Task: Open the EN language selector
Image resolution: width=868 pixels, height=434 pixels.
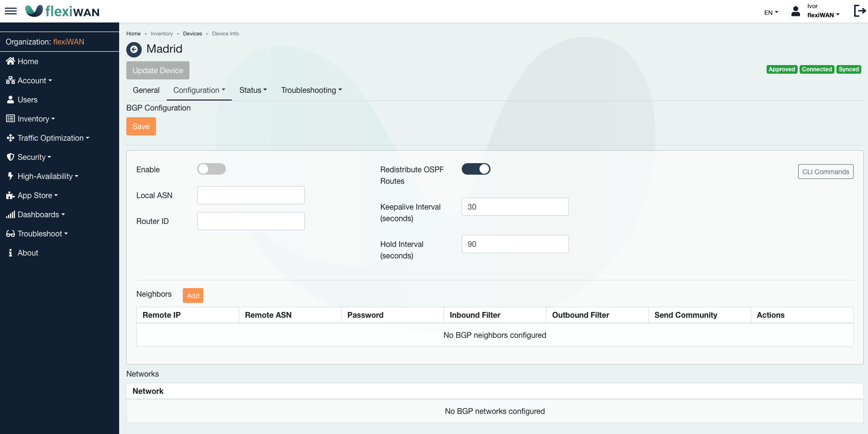Action: 771,12
